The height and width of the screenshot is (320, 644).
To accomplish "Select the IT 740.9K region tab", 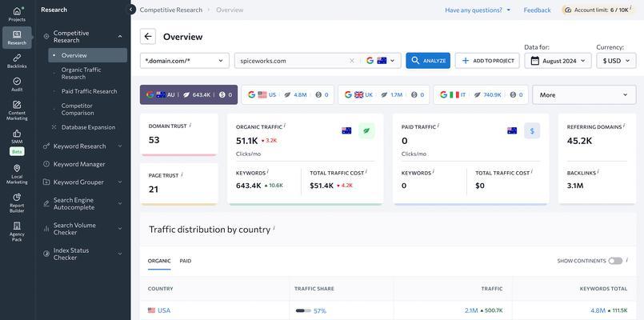I will [481, 94].
